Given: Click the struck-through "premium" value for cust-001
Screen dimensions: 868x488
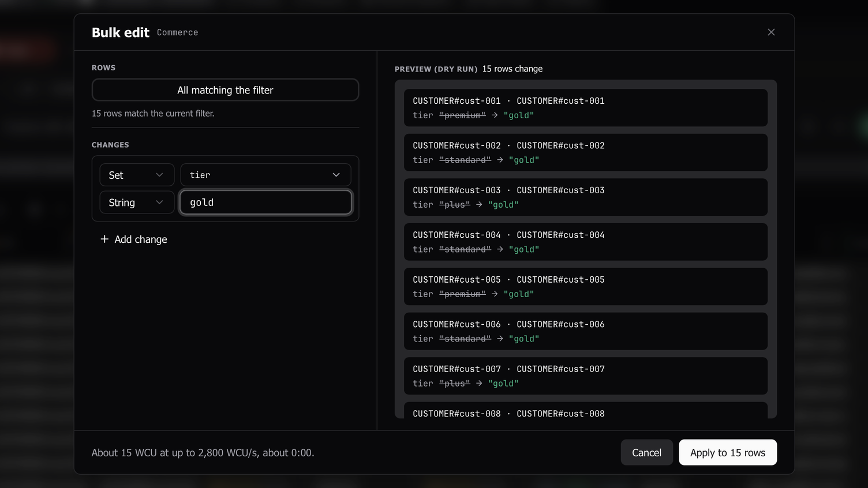Looking at the screenshot, I should pos(463,115).
